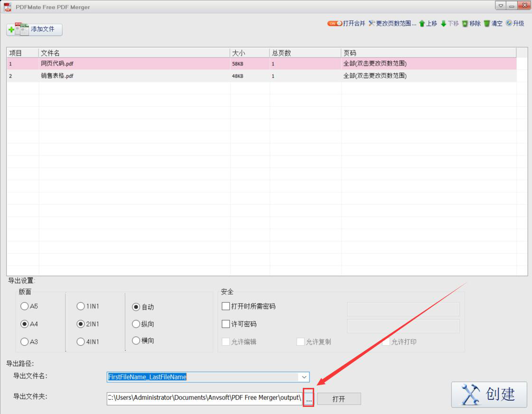Minimize the PDFMate window

click(512, 6)
